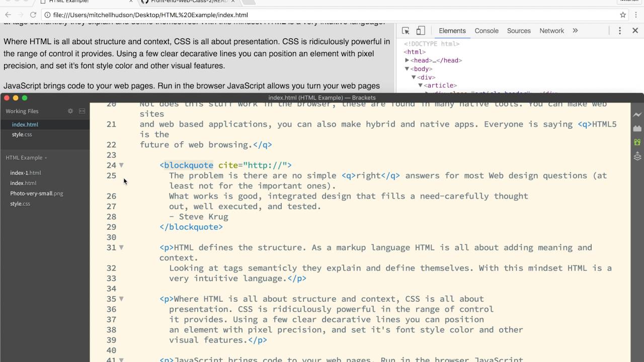Viewport: 644px width, 362px height.
Task: Collapse the paragraph fold arrow on line 31
Action: [x=121, y=247]
